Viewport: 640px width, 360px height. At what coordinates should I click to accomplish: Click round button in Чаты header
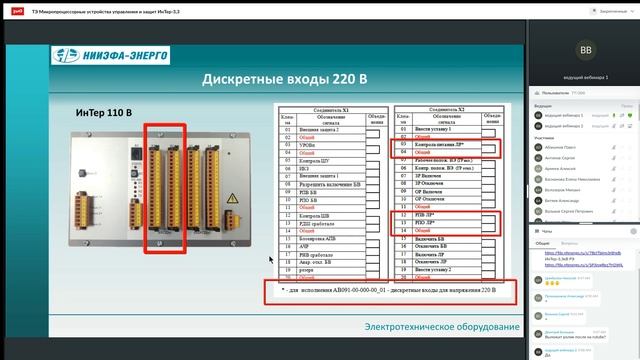tap(633, 231)
